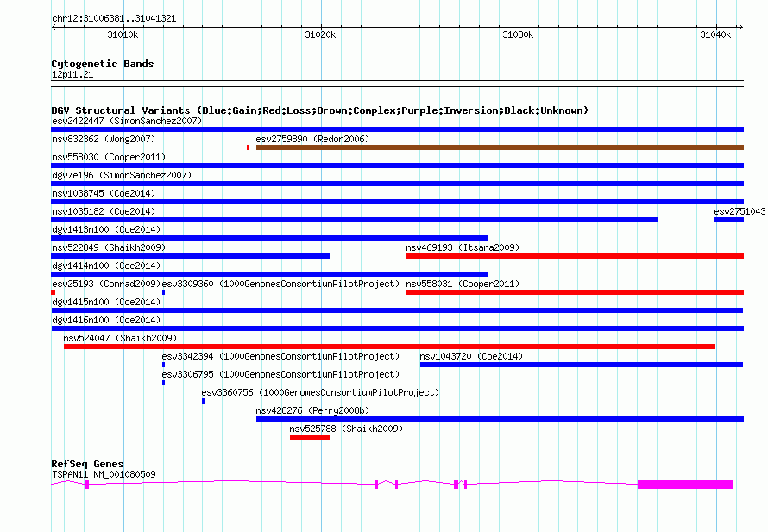Viewport: 768px width, 532px height.
Task: Click the chr12:31006381..31041321 coordinate text
Action: click(x=114, y=18)
